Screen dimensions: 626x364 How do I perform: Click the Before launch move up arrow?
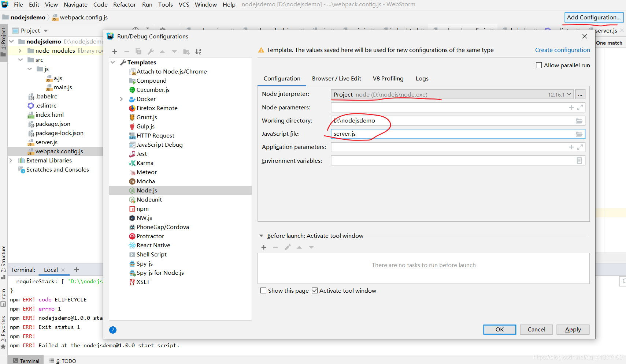click(299, 247)
